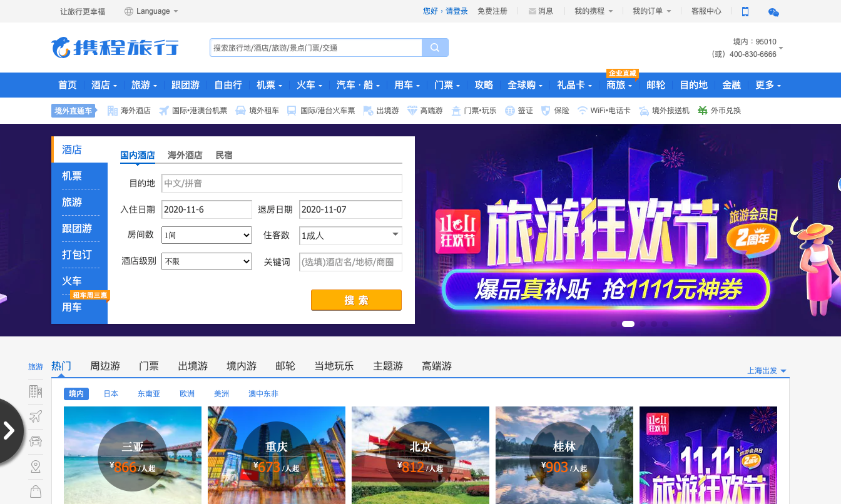Open the 三亚 destination thumbnail
This screenshot has width=841, height=504.
click(x=133, y=455)
